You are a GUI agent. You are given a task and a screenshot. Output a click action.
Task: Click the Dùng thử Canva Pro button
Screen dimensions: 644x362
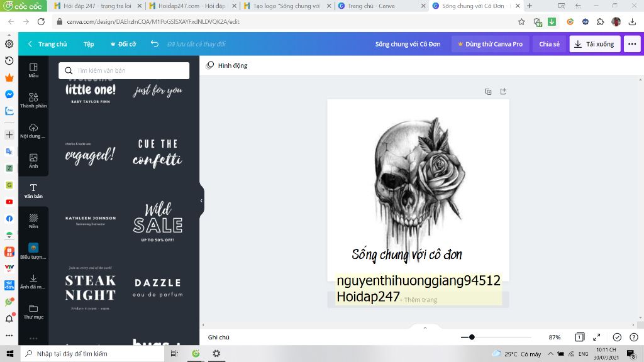[x=491, y=44]
